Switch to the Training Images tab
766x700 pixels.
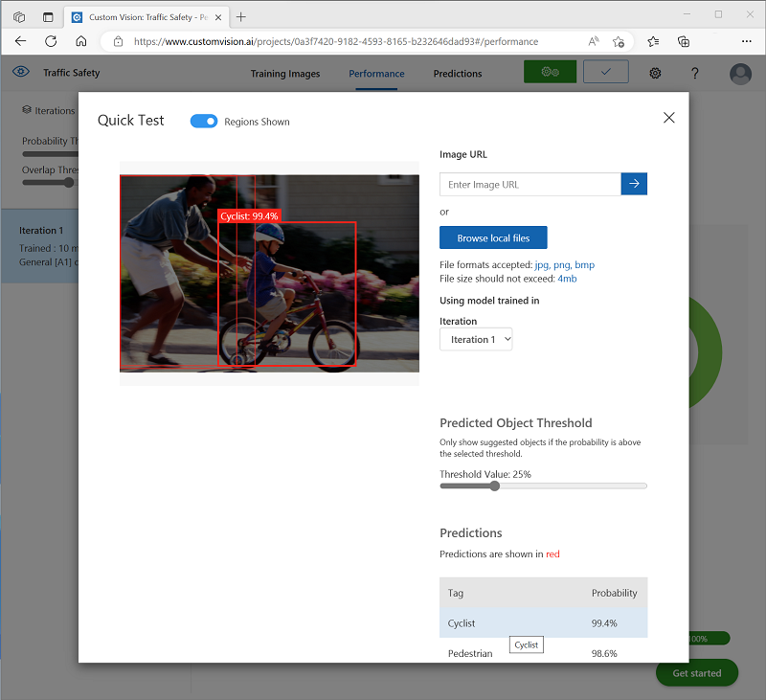285,74
